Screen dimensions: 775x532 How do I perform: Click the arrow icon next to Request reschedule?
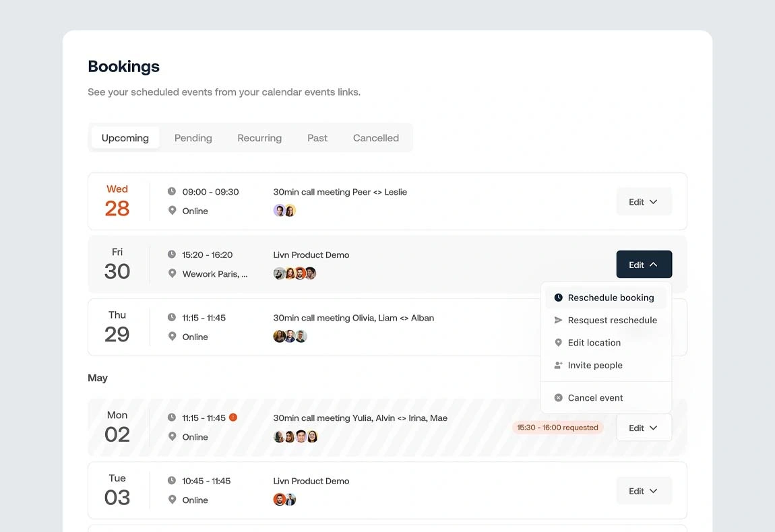point(558,320)
